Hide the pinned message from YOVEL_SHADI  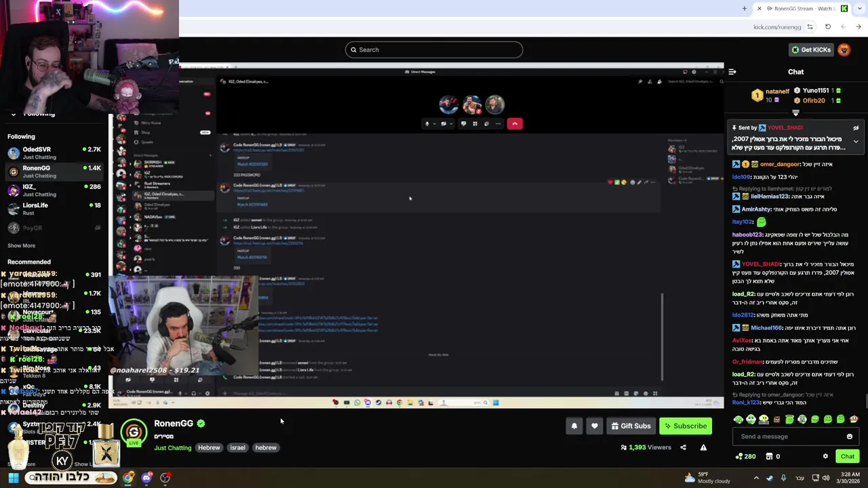(856, 128)
